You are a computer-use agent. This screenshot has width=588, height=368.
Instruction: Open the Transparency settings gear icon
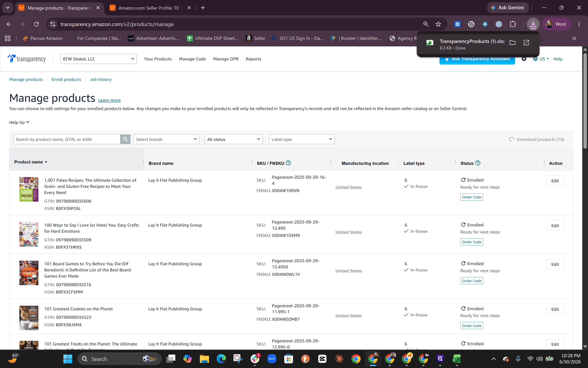pos(524,59)
